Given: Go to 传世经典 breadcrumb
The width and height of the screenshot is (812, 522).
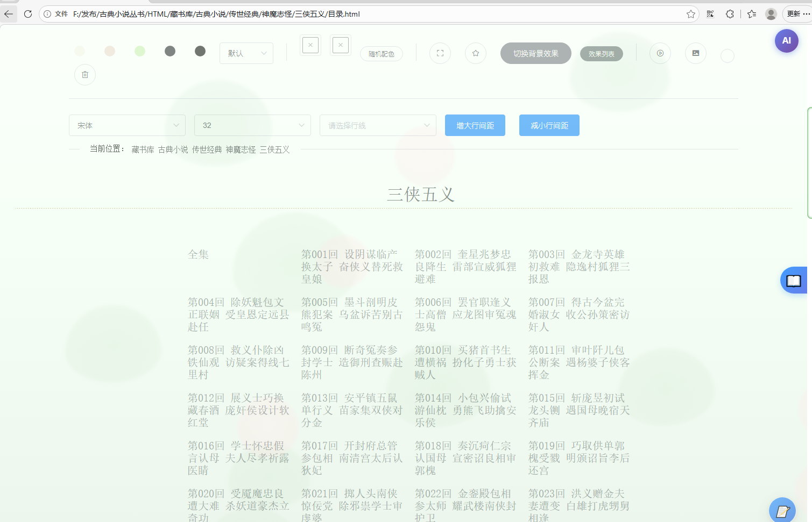Looking at the screenshot, I should coord(207,149).
